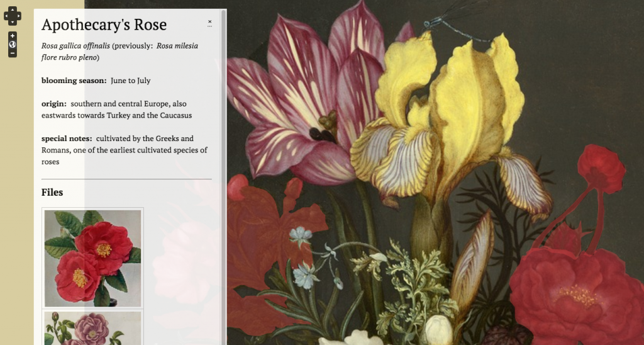Pan the map down with the down arrow
Screen dimensions: 644x345
pyautogui.click(x=13, y=22)
